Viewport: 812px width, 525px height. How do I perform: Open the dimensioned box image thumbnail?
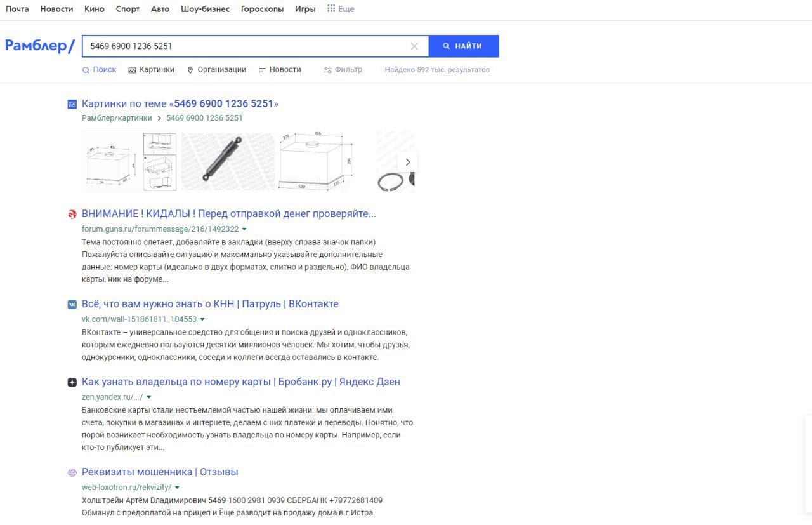pos(315,161)
